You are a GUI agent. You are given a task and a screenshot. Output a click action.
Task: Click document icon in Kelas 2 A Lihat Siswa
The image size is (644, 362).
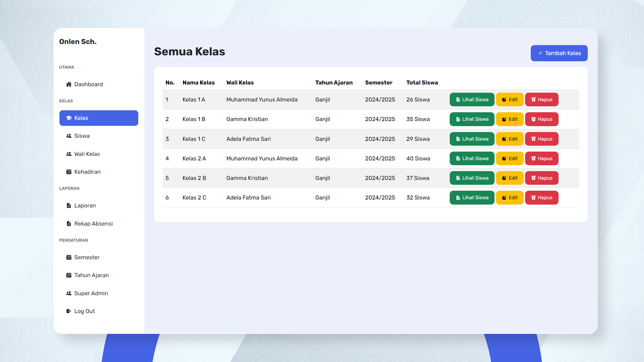pyautogui.click(x=458, y=158)
